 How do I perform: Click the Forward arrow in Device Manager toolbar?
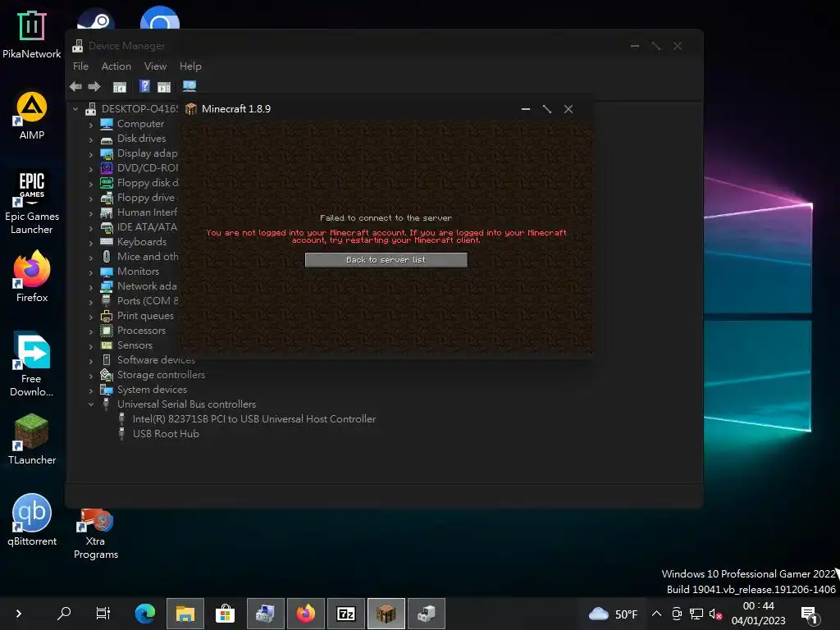pos(94,86)
